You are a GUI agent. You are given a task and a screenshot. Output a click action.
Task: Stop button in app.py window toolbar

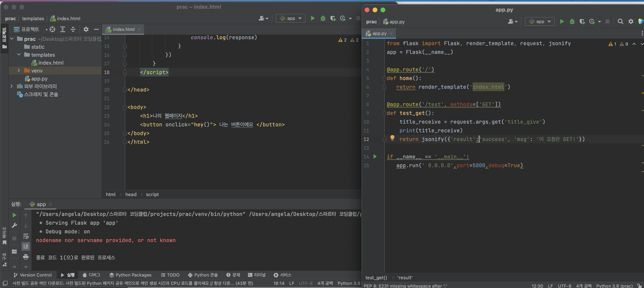[x=607, y=21]
